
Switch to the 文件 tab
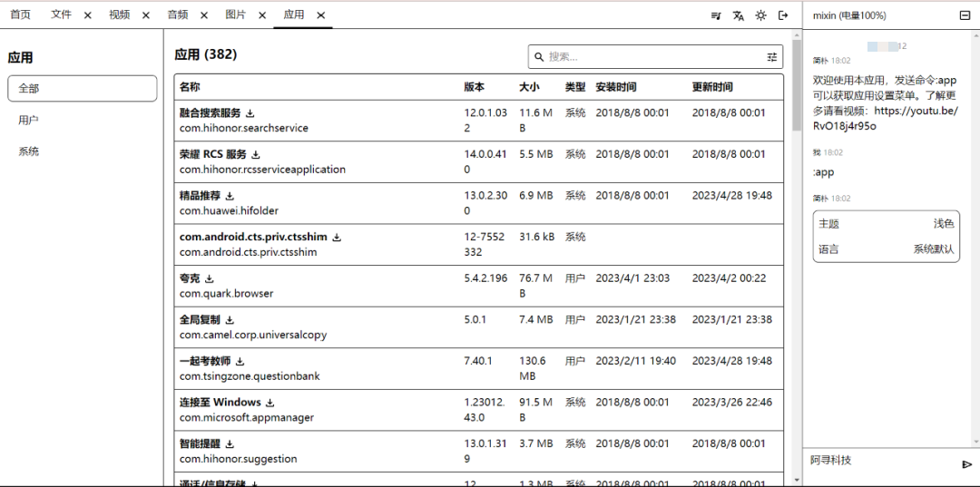[x=62, y=15]
